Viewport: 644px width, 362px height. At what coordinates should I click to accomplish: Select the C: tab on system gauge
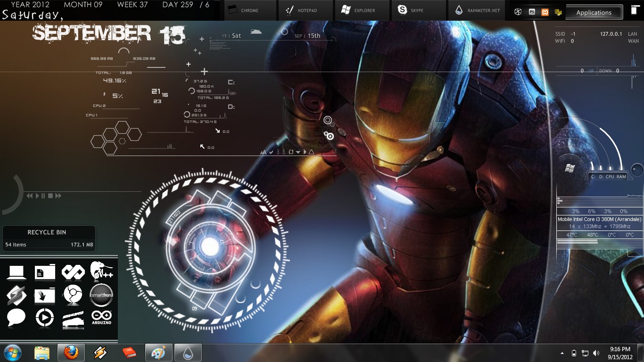[x=593, y=177]
